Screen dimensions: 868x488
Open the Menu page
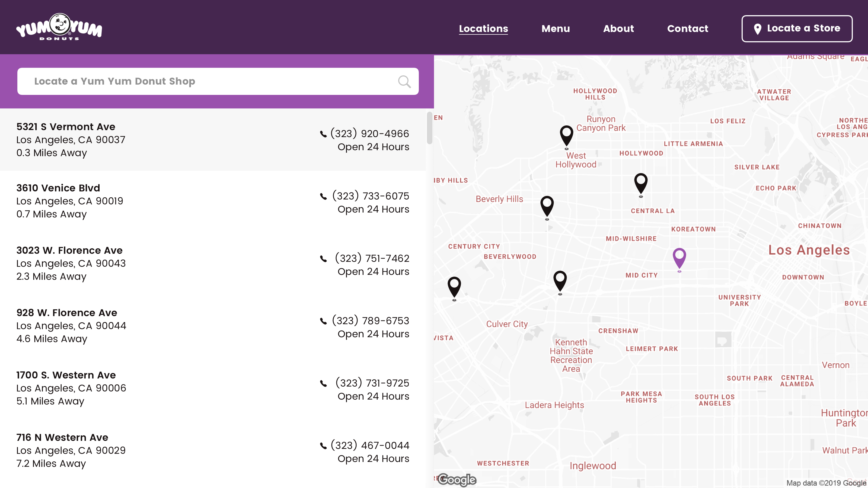pos(556,29)
